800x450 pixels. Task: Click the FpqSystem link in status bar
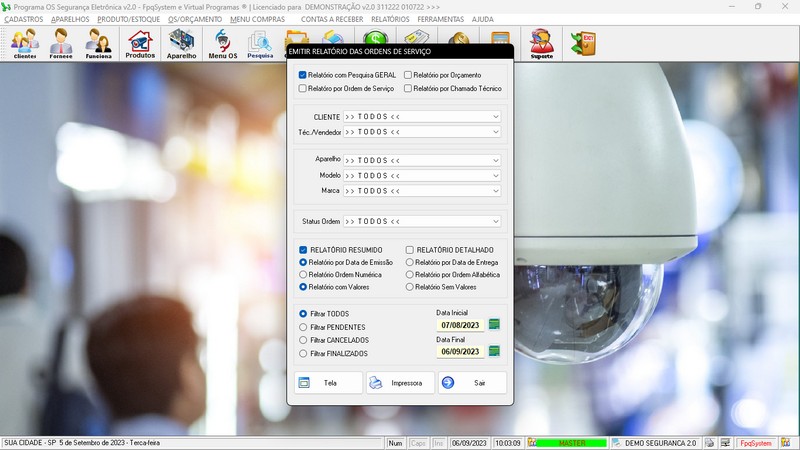pyautogui.click(x=756, y=443)
